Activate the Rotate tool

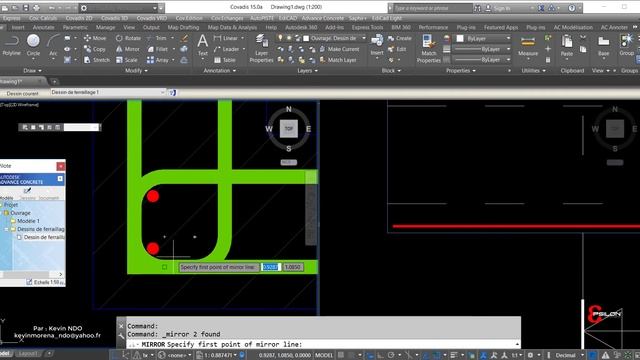128,38
